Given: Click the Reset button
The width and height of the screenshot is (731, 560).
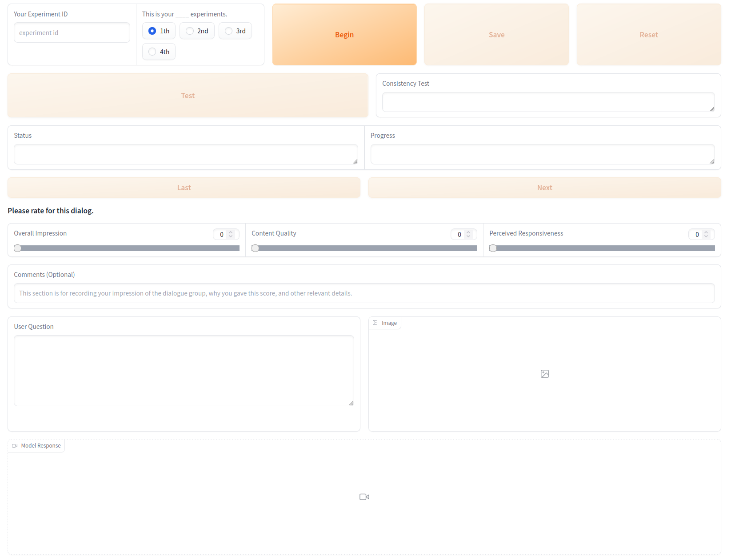Looking at the screenshot, I should tap(649, 35).
